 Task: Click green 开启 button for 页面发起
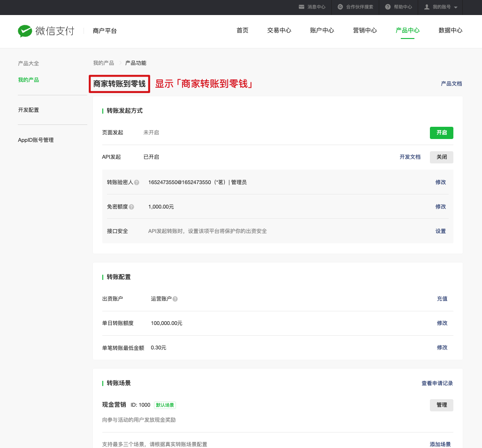coord(442,133)
